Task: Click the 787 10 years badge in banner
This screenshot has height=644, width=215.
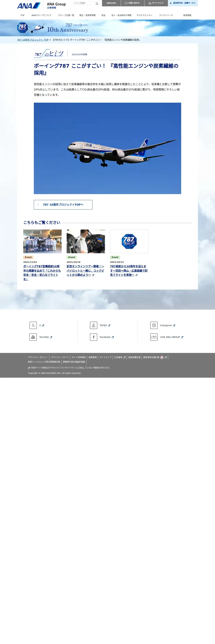Action: click(x=22, y=28)
